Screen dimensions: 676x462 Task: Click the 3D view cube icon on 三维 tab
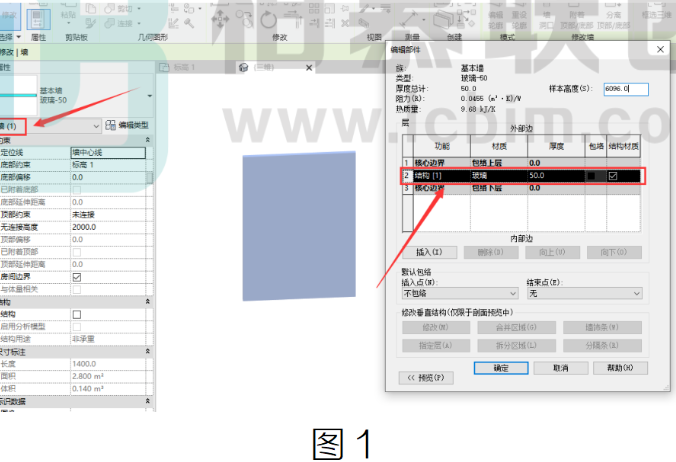point(244,68)
